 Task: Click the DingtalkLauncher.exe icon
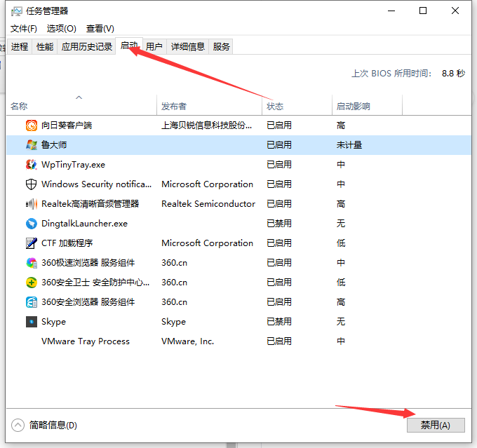(32, 224)
